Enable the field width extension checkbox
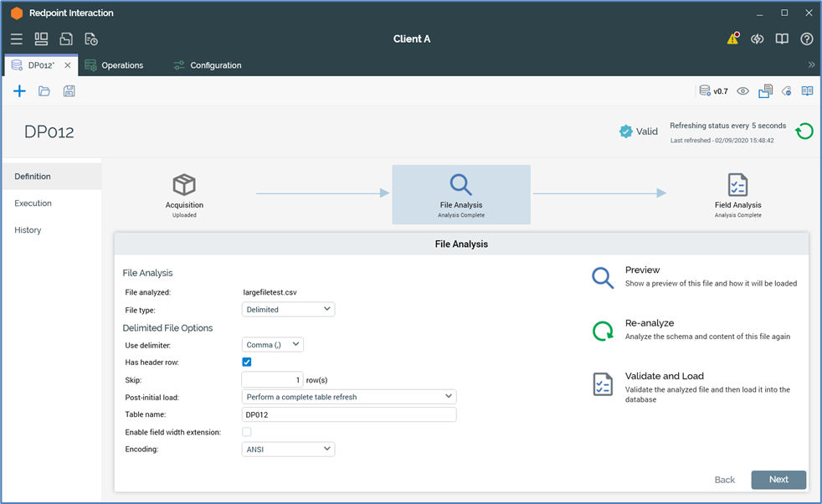822x504 pixels. point(247,432)
